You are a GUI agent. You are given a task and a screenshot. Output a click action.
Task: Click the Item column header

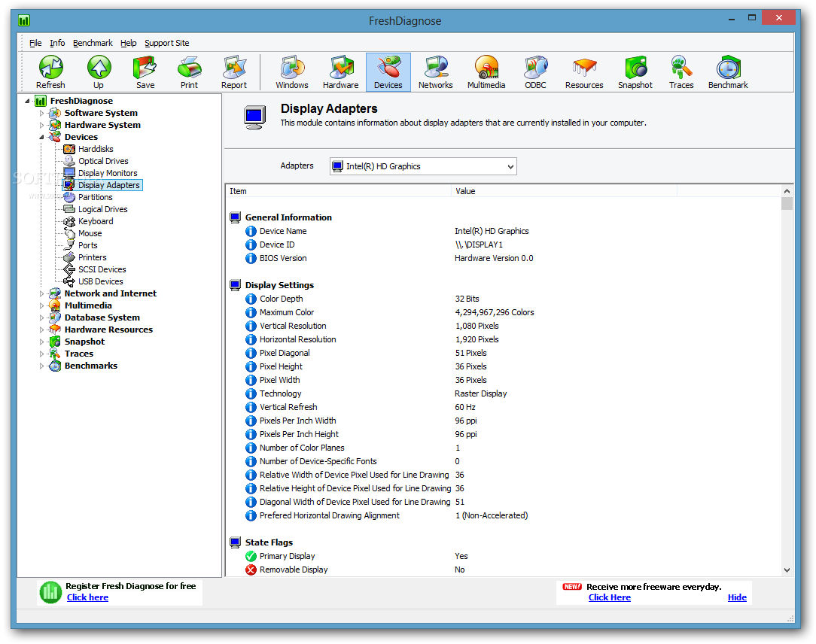point(339,191)
